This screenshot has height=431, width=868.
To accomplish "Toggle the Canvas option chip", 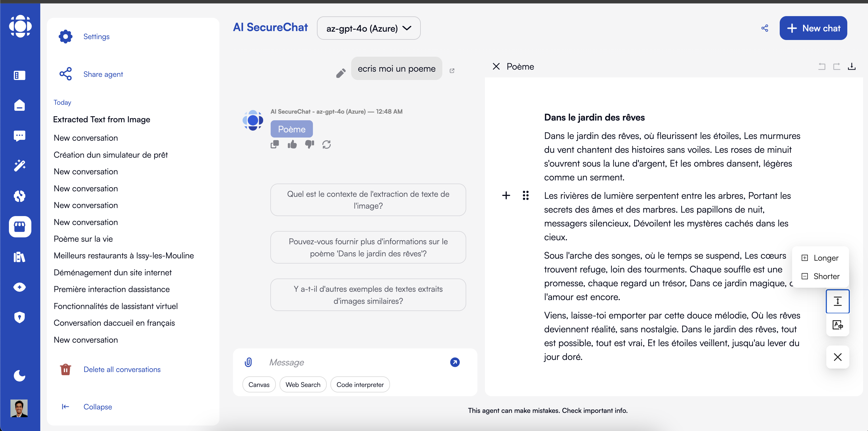I will click(x=259, y=384).
